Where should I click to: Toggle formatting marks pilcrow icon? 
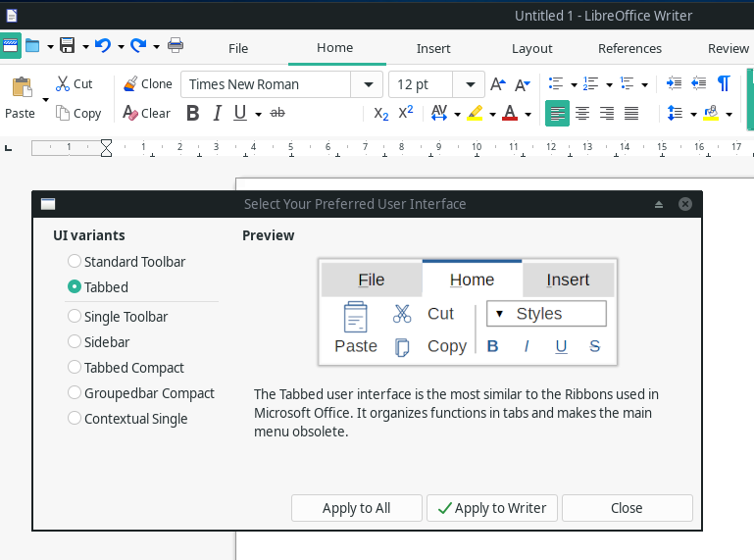pos(724,83)
